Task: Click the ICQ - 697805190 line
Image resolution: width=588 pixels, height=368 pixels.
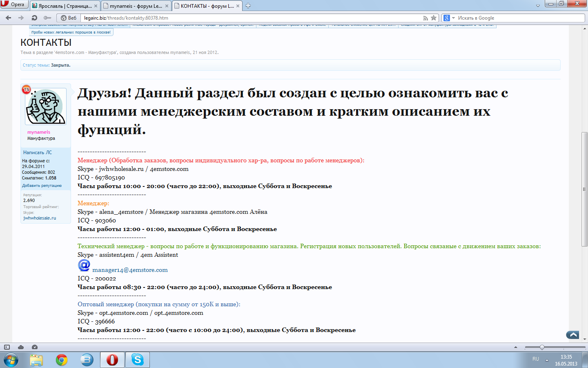Action: point(101,177)
